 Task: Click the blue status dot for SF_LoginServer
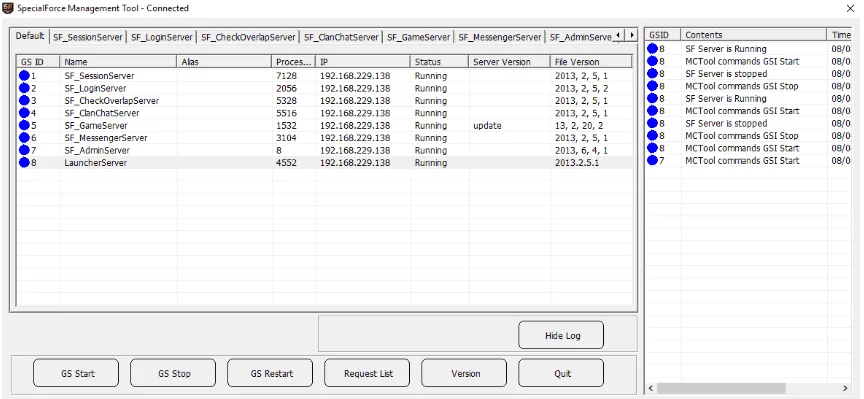[24, 88]
